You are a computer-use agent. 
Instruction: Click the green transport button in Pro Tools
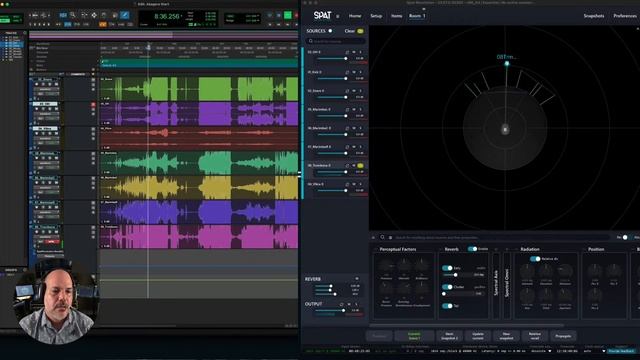tap(288, 15)
